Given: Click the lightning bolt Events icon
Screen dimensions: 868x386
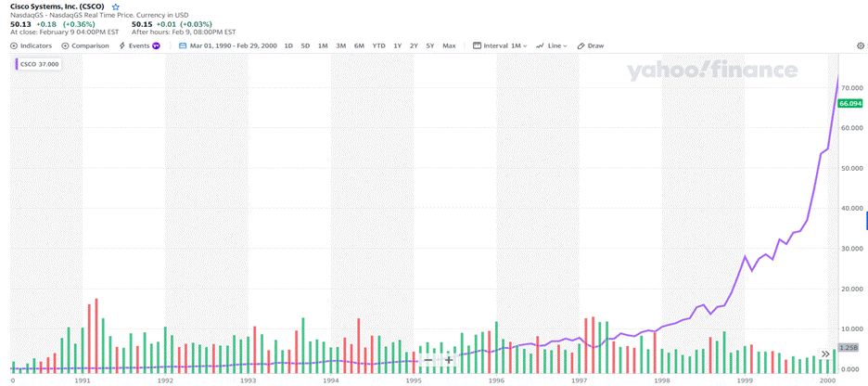Looking at the screenshot, I should [x=122, y=46].
